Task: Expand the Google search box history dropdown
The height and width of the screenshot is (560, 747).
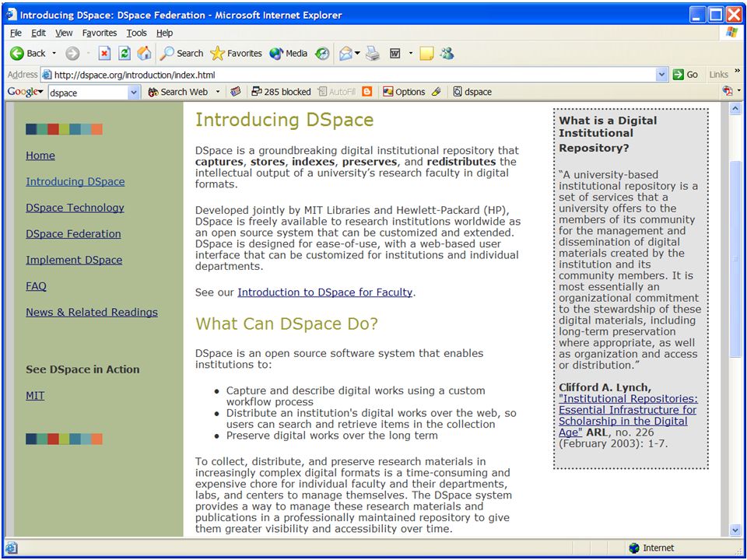Action: tap(134, 93)
